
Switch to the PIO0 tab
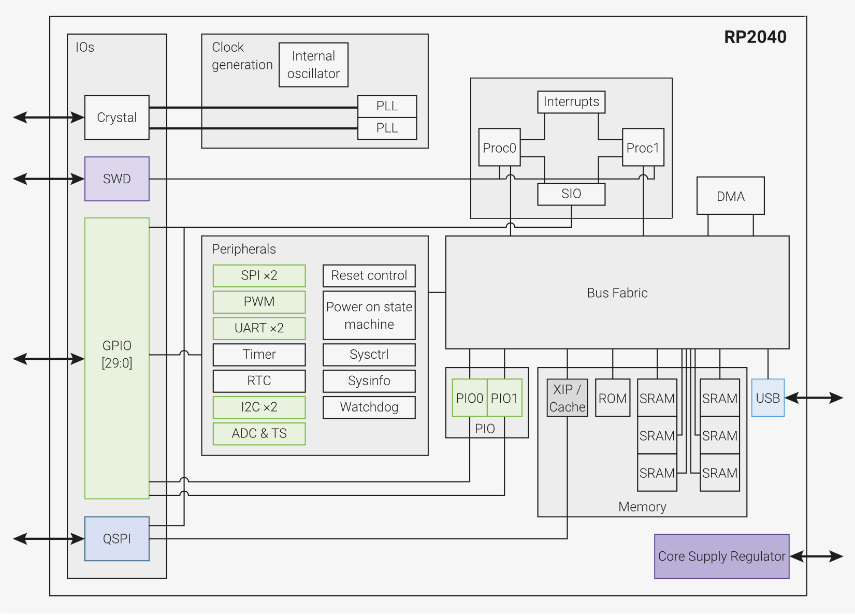pos(469,398)
